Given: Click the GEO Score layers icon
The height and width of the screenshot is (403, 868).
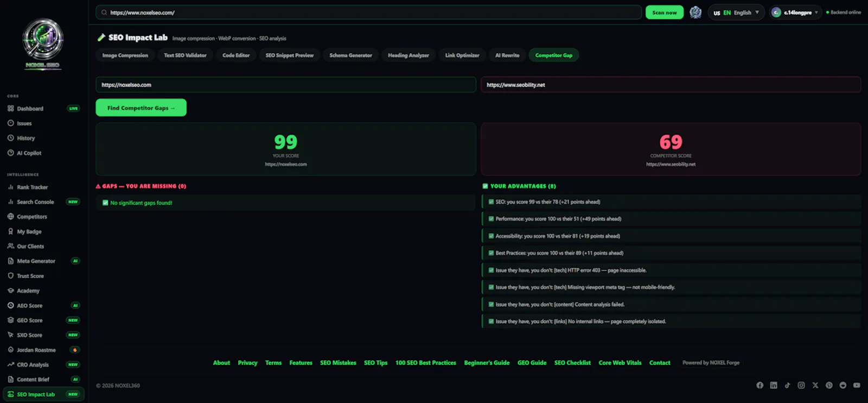Looking at the screenshot, I should click(10, 320).
